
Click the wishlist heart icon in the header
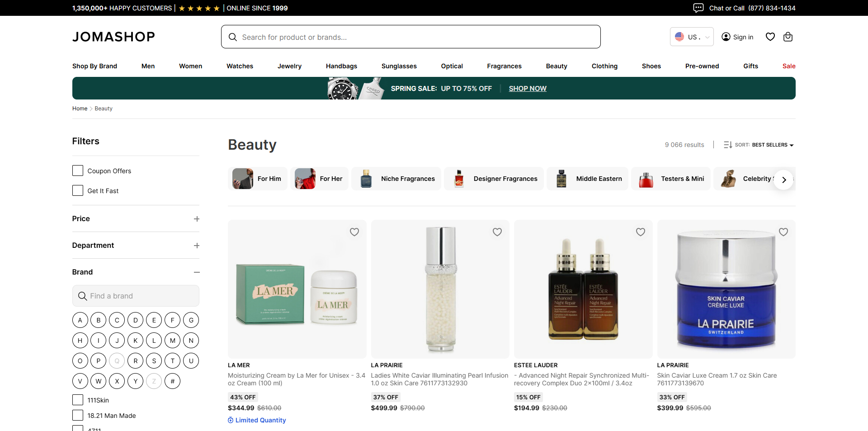[x=770, y=37]
